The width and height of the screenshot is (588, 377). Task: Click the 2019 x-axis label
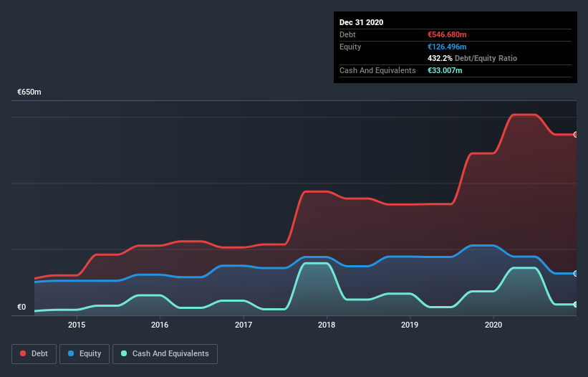tap(410, 325)
